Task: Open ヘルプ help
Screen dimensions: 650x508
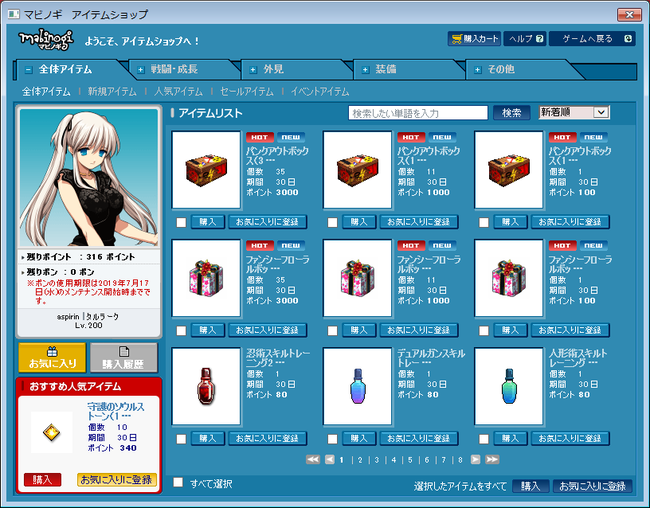Action: tap(525, 39)
